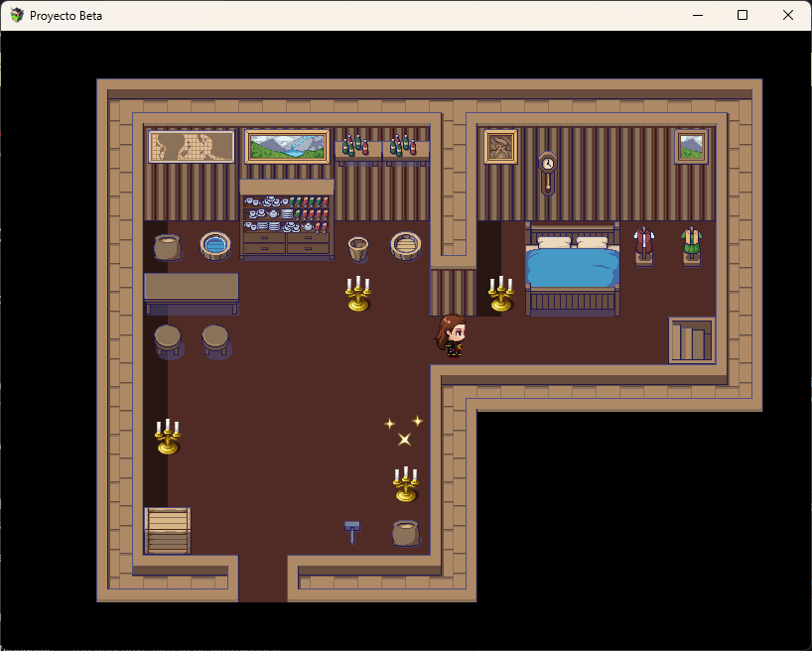Click the small landscape picture in the bedroom
Viewport: 812px width, 651px height.
click(x=691, y=147)
